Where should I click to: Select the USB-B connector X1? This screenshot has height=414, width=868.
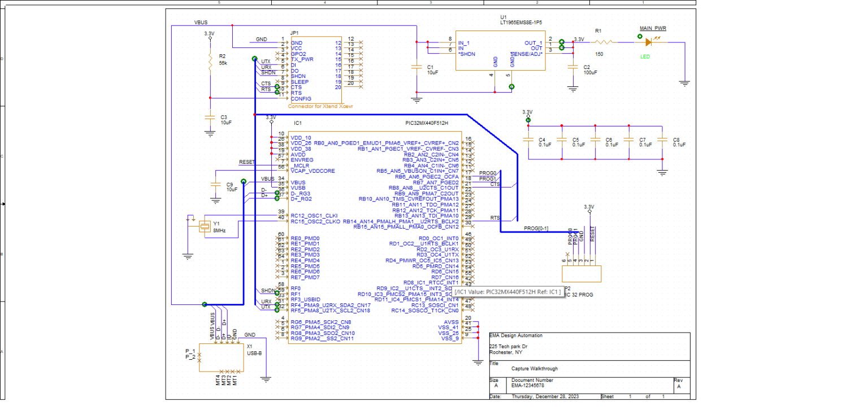220,357
